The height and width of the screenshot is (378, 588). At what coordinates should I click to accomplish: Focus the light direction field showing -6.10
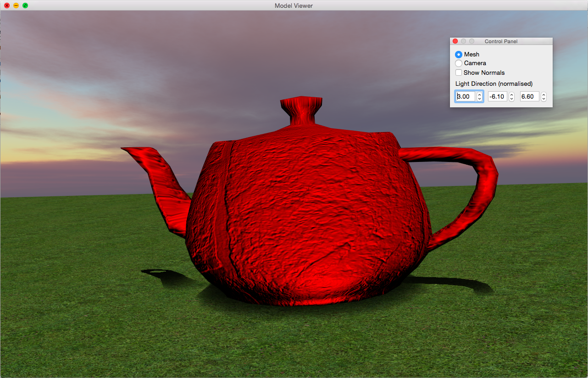click(497, 97)
